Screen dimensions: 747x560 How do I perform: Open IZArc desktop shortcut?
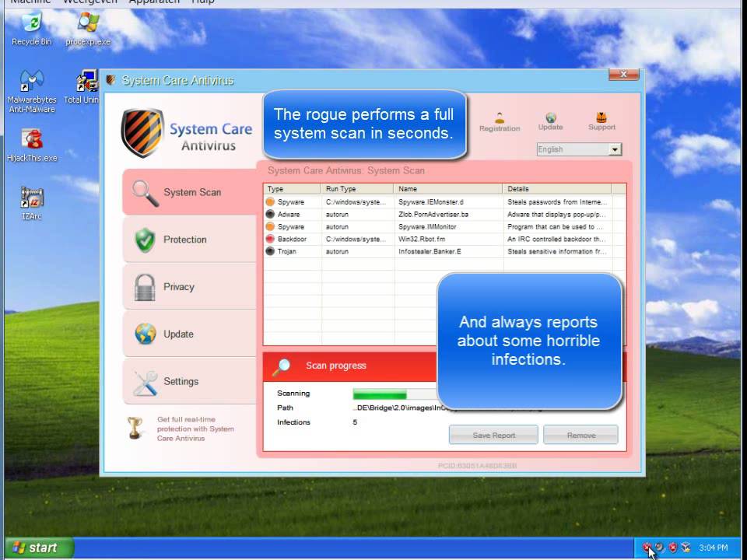pos(32,204)
